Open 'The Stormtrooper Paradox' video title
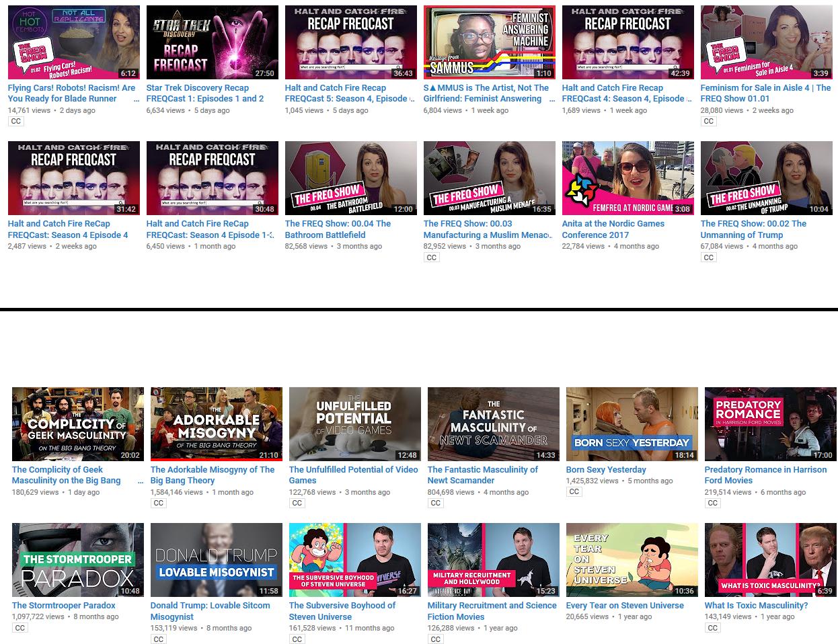This screenshot has width=838, height=644. (64, 606)
